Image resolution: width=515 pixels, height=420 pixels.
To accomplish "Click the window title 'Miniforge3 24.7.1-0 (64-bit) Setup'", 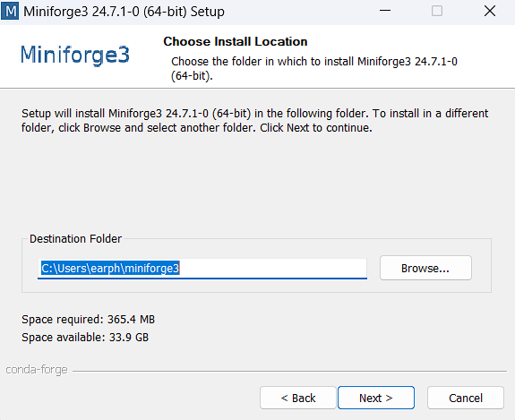I will coord(124,12).
